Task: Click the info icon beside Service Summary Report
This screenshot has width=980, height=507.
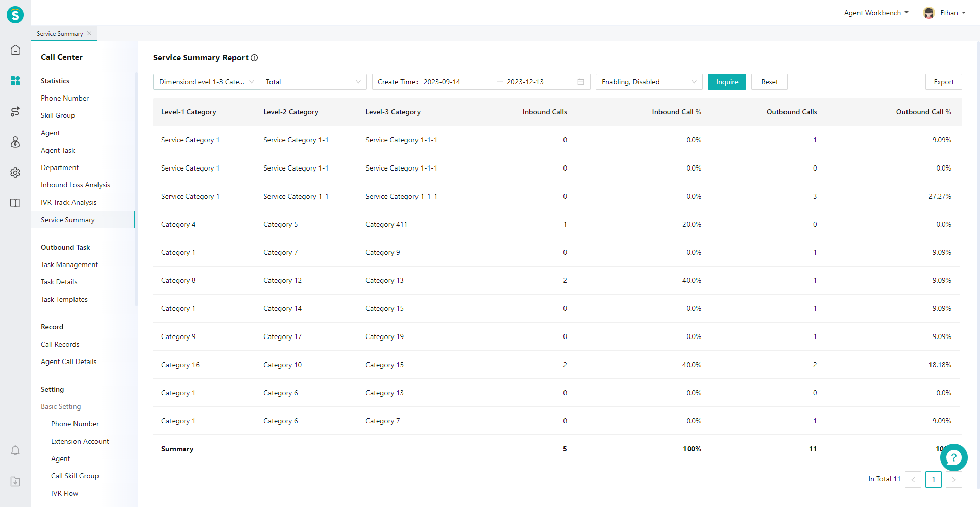Action: point(254,58)
